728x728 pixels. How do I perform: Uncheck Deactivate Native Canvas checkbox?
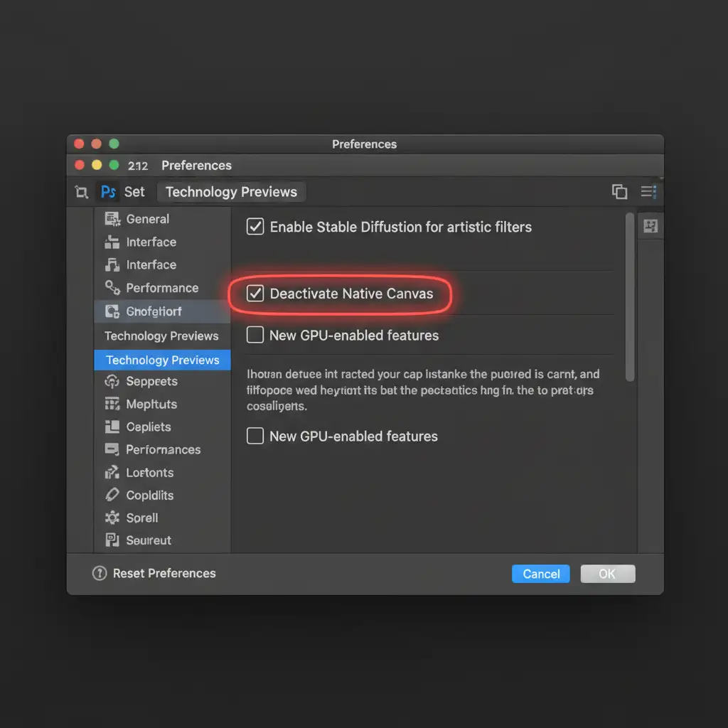pos(255,294)
